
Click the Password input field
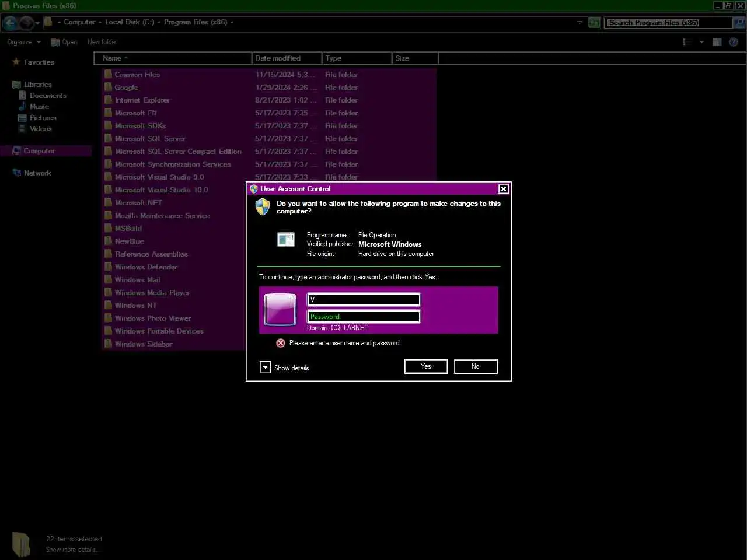[x=364, y=317]
